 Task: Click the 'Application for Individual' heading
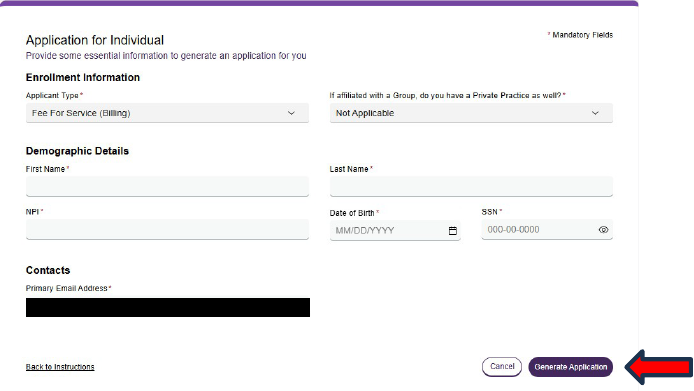pyautogui.click(x=95, y=40)
